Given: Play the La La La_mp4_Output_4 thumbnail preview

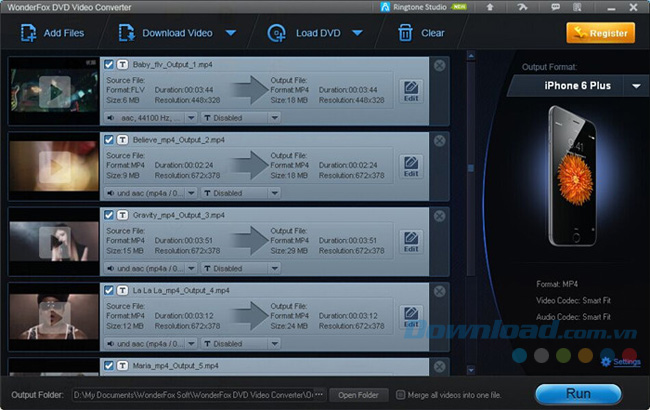Looking at the screenshot, I should (55, 318).
